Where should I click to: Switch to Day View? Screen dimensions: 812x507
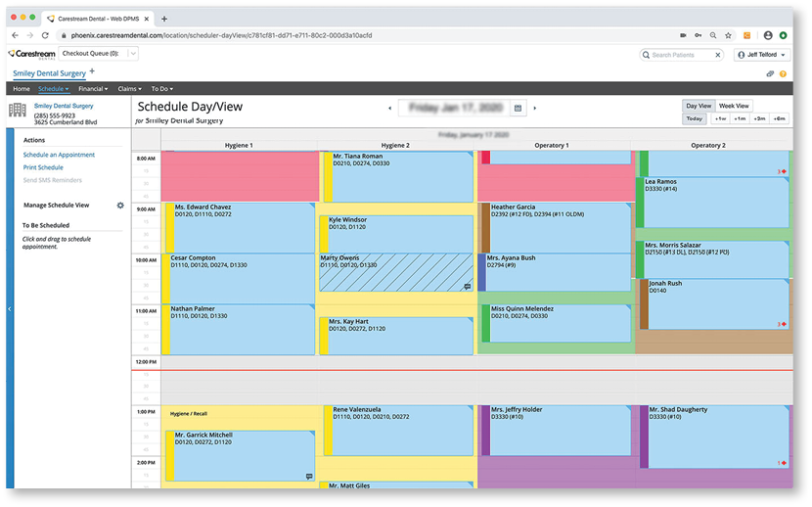[699, 106]
